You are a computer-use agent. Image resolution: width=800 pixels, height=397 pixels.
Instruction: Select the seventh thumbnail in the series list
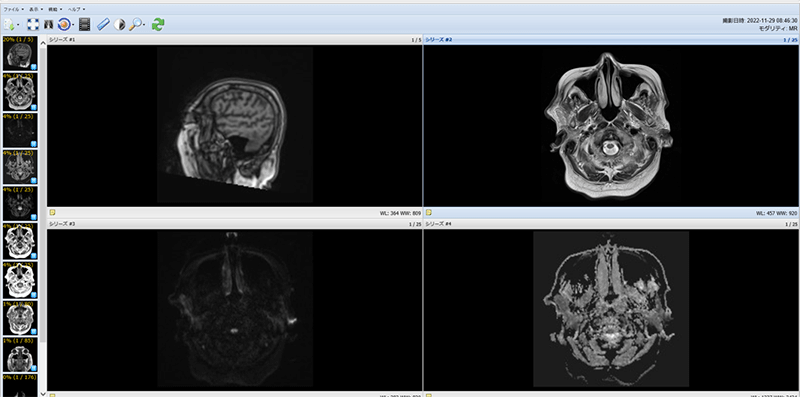click(20, 280)
